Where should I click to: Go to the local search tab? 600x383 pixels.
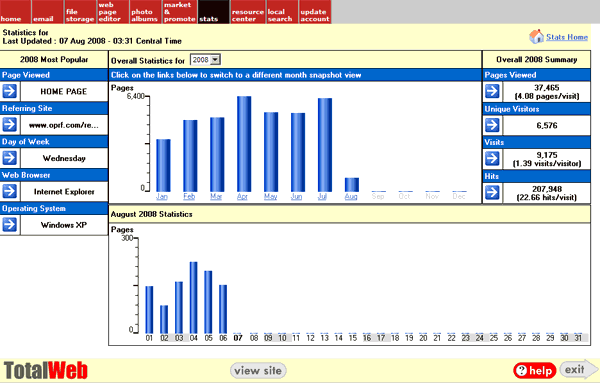coord(282,12)
